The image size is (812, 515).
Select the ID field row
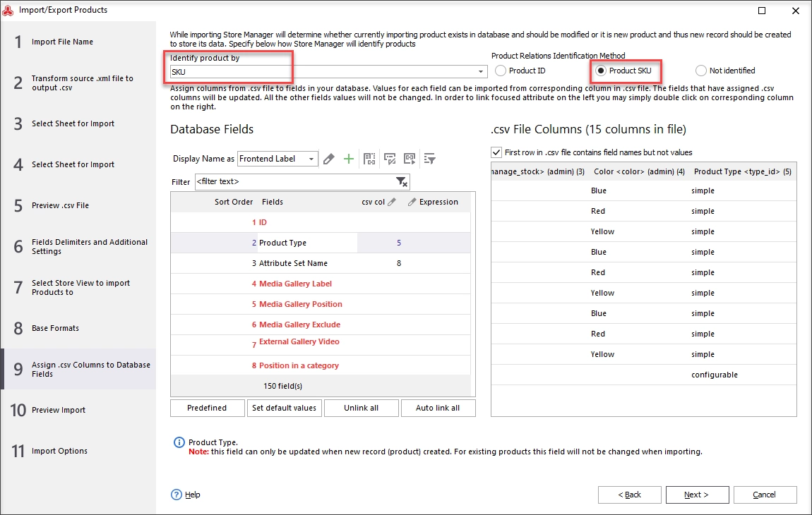click(321, 222)
